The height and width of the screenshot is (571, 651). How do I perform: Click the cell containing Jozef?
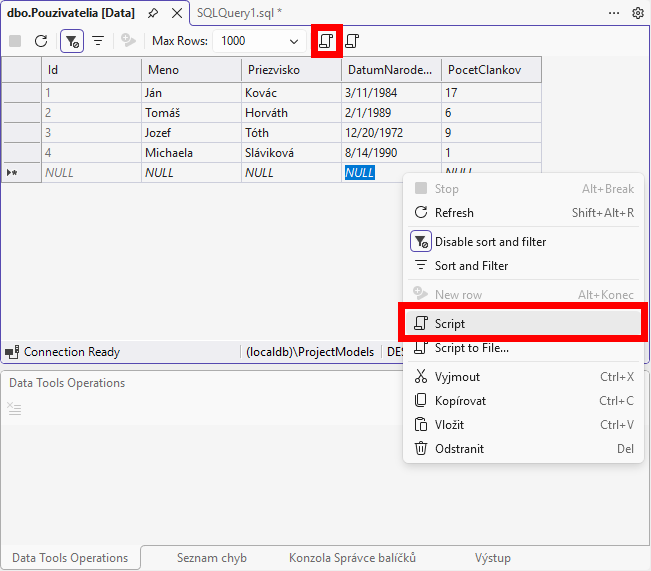(x=191, y=132)
